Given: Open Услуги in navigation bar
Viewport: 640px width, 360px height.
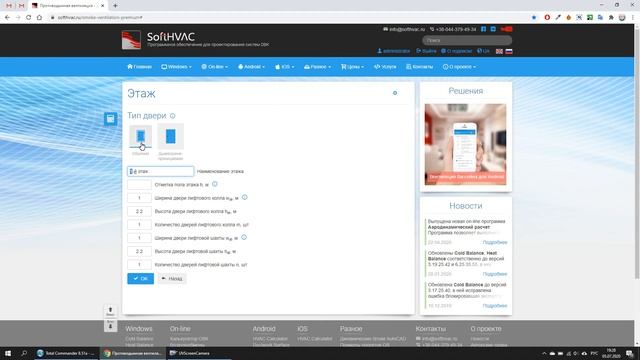Looking at the screenshot, I should point(385,67).
